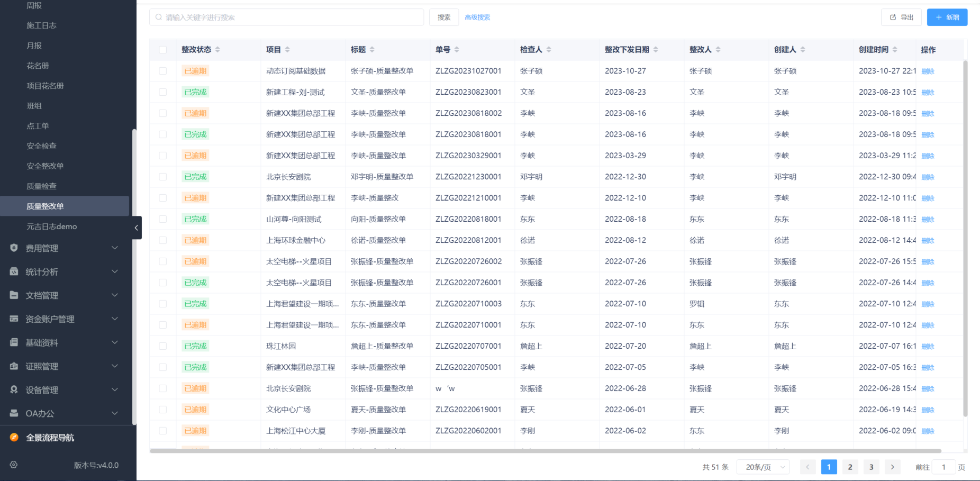The width and height of the screenshot is (980, 481).
Task: Click the settings gear near 版本号:v4.0.0
Action: [x=13, y=465]
